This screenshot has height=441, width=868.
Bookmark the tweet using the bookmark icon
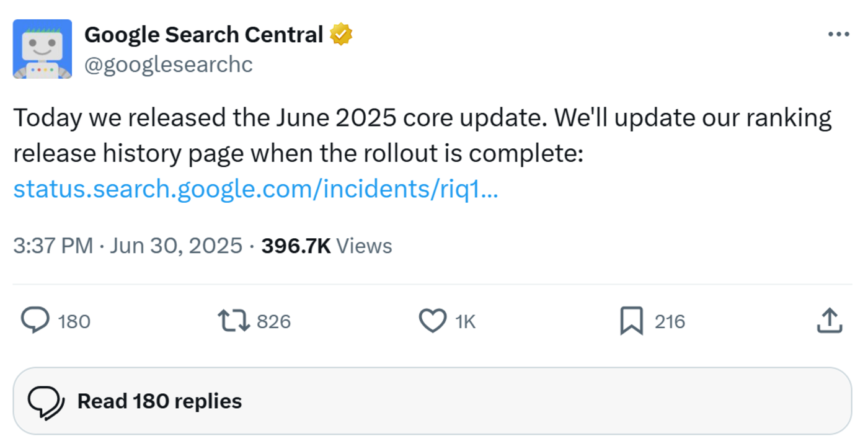(632, 321)
